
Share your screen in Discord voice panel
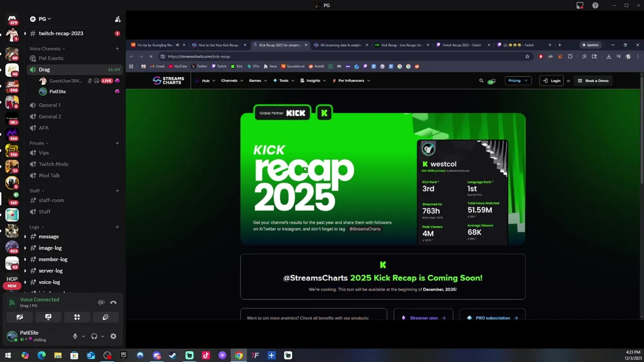(48, 317)
